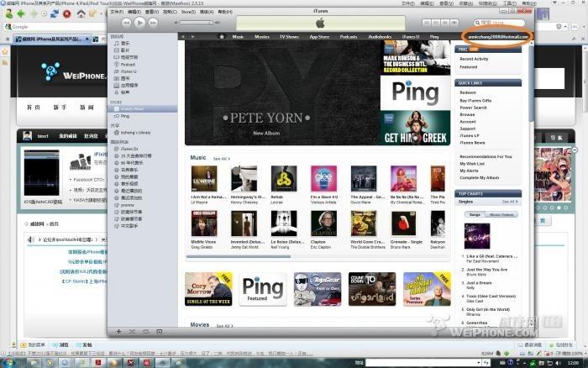
Task: Switch to the Podcasts store tab
Action: [349, 37]
